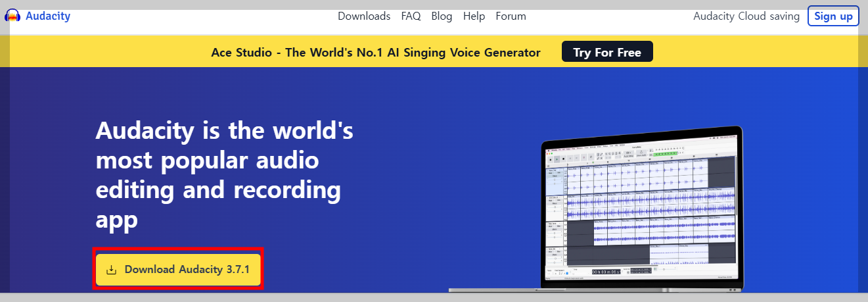Click the Download Audacity 3.7.1 button
This screenshot has height=302, width=868.
click(178, 269)
